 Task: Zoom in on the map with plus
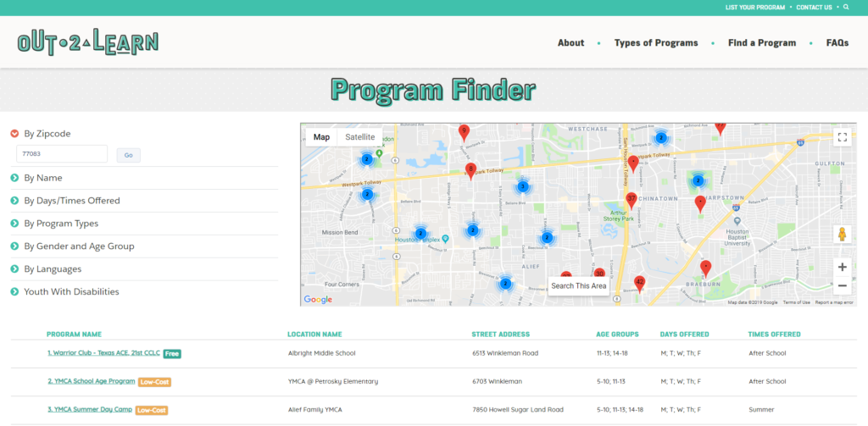coord(842,268)
